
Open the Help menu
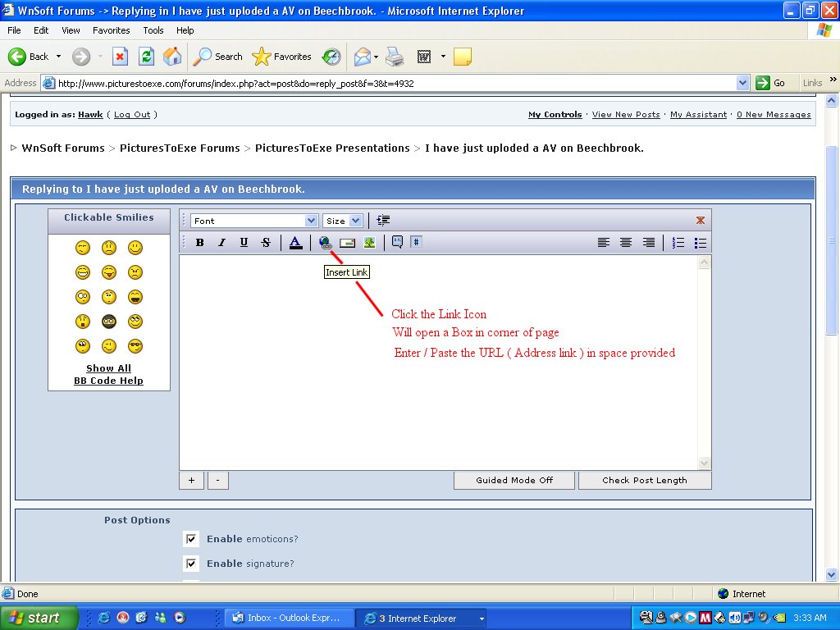pos(185,30)
